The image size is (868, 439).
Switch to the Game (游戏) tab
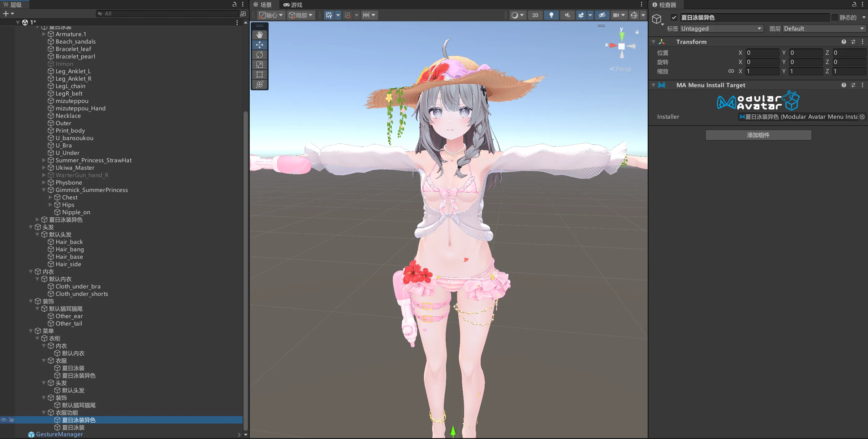pos(293,5)
